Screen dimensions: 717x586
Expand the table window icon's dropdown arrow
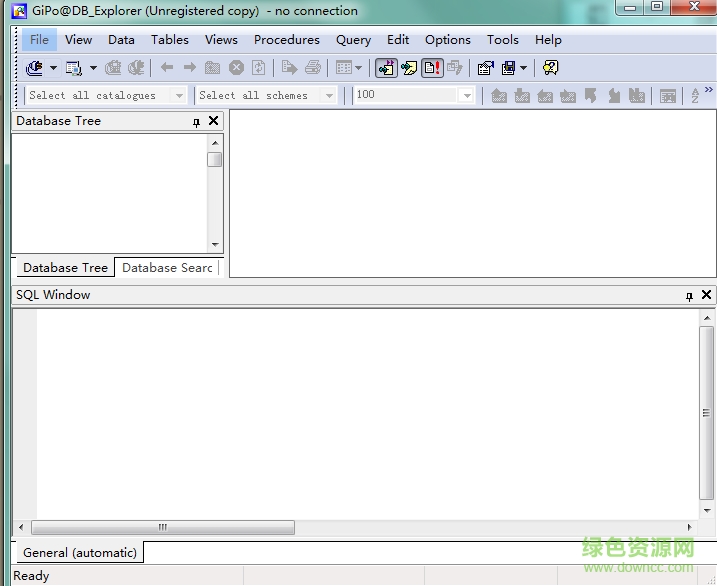[93, 68]
